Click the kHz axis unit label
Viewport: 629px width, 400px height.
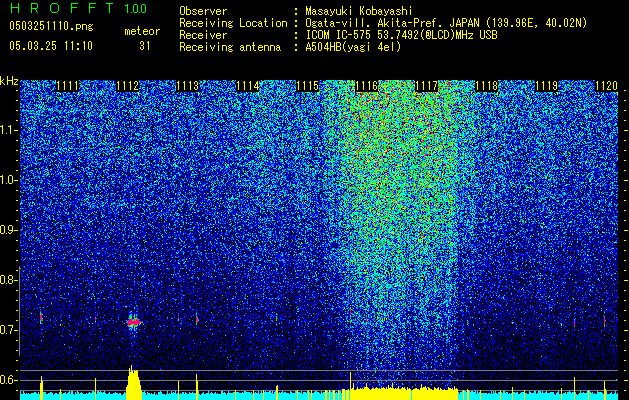click(x=9, y=81)
